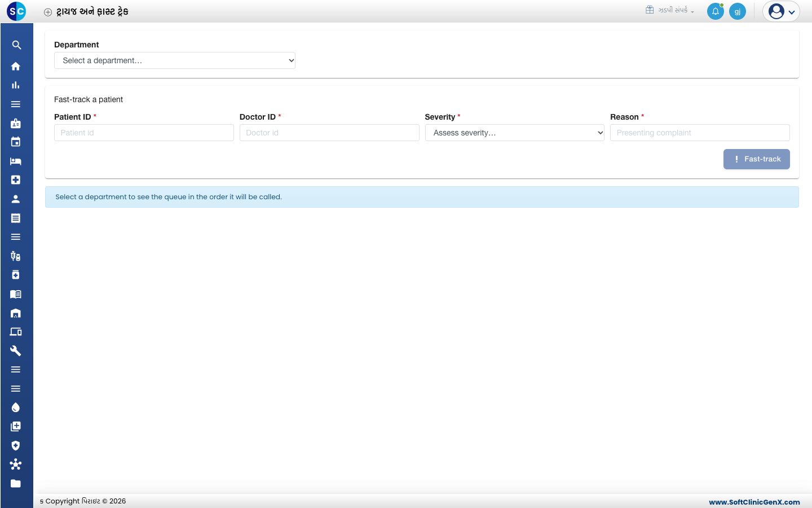The width and height of the screenshot is (812, 508).
Task: Click the plus circle icon beside page title
Action: click(x=48, y=12)
